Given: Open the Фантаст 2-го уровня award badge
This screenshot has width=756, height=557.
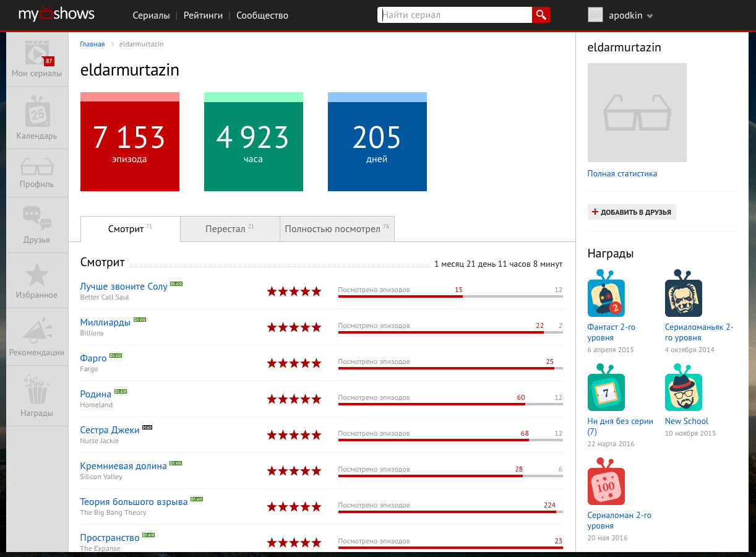Looking at the screenshot, I should point(606,295).
